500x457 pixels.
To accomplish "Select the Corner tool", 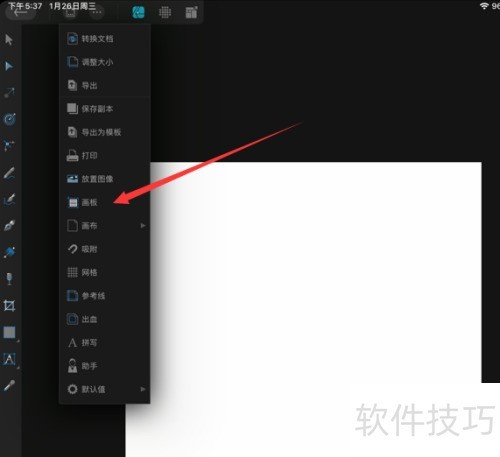I will [9, 145].
